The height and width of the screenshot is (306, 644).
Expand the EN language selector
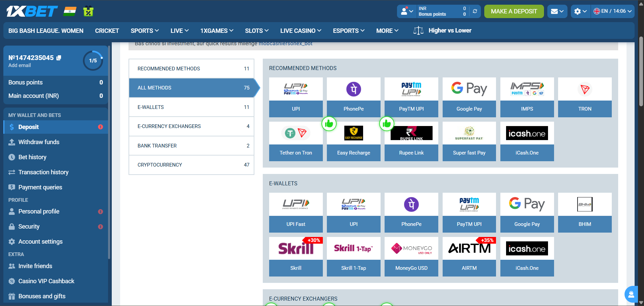coord(613,11)
